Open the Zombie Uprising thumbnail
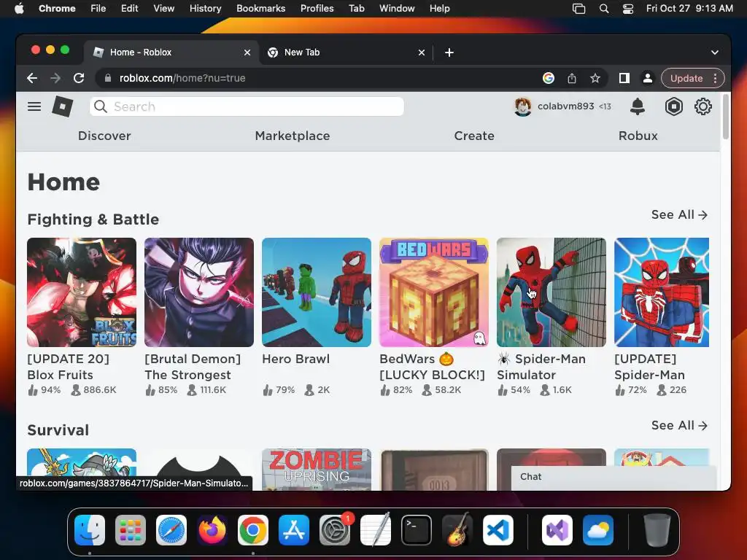This screenshot has height=560, width=747. coord(317,469)
